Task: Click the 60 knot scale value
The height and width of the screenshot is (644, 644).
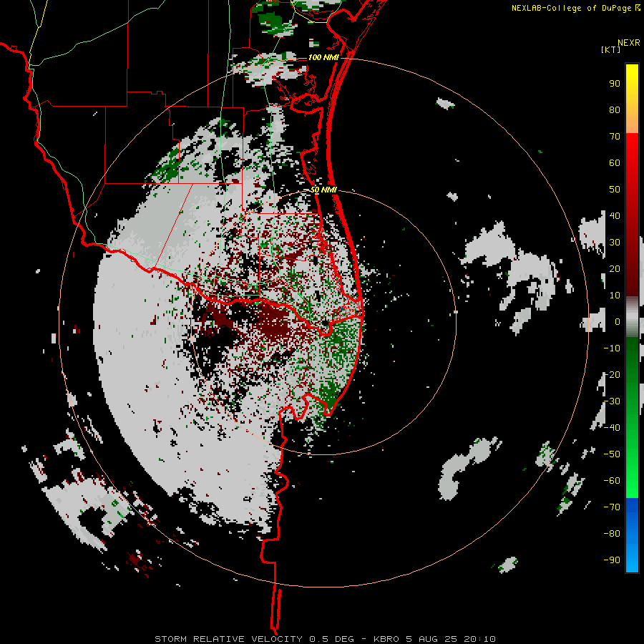Action: (615, 163)
